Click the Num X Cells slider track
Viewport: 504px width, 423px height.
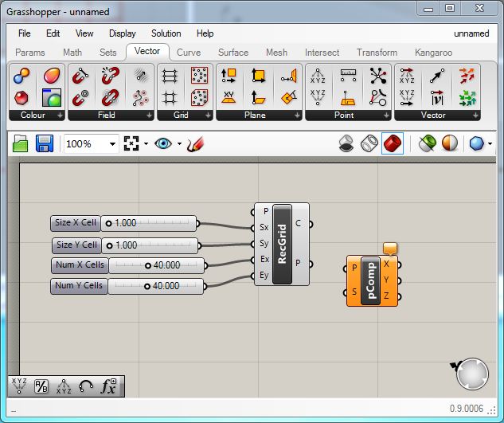(157, 265)
